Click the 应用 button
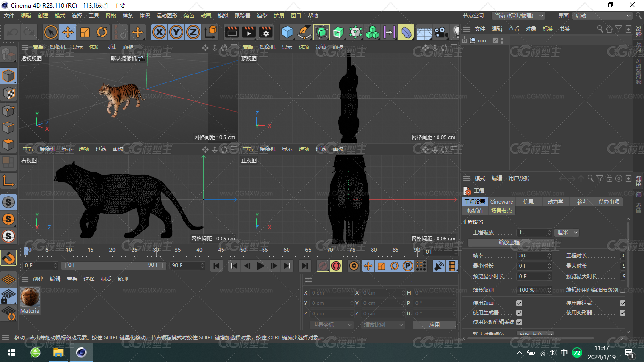Screen dimensions: 644x362 coord(434,325)
